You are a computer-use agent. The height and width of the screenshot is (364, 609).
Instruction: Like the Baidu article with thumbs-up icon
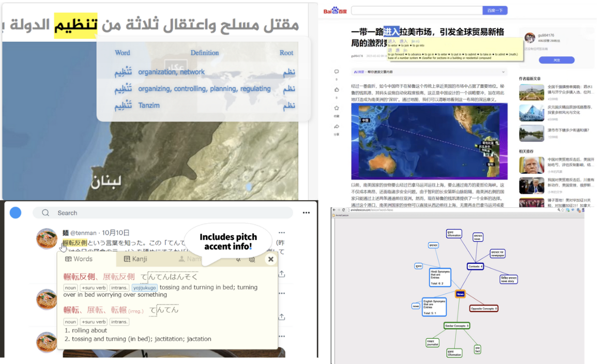click(x=337, y=90)
